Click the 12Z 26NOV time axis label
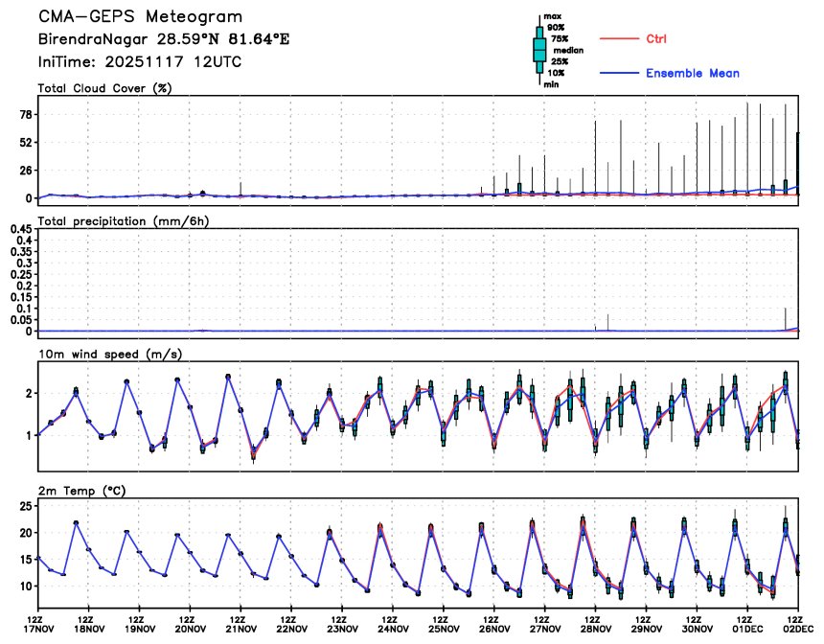 [x=493, y=625]
